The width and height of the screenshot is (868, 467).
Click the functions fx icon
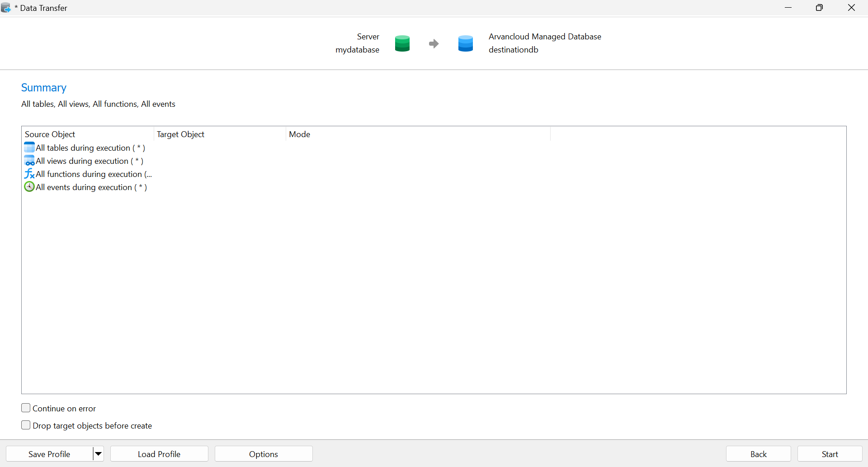tap(29, 174)
